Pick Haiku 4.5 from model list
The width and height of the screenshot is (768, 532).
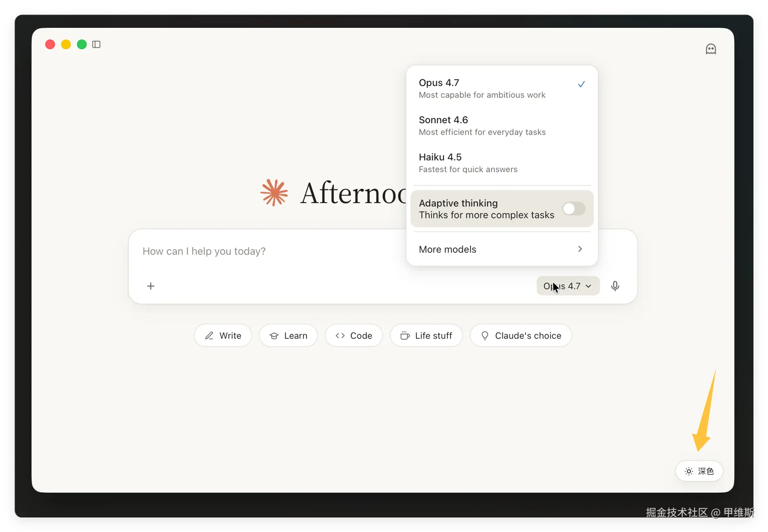pyautogui.click(x=502, y=163)
